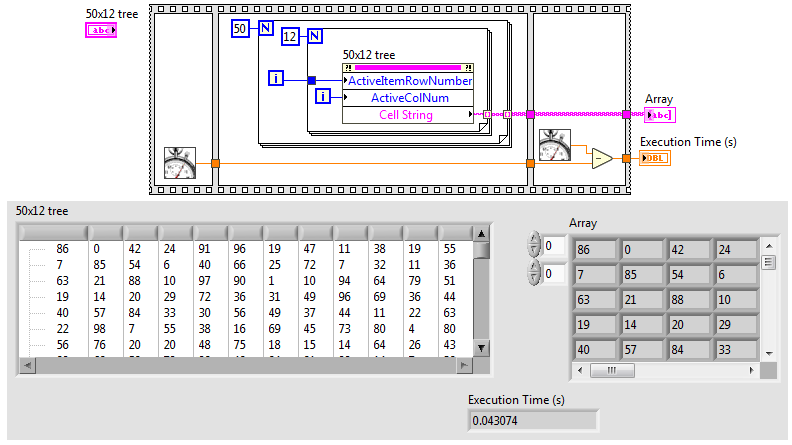Select Array cell containing 29
The height and width of the screenshot is (445, 792).
tap(736, 325)
